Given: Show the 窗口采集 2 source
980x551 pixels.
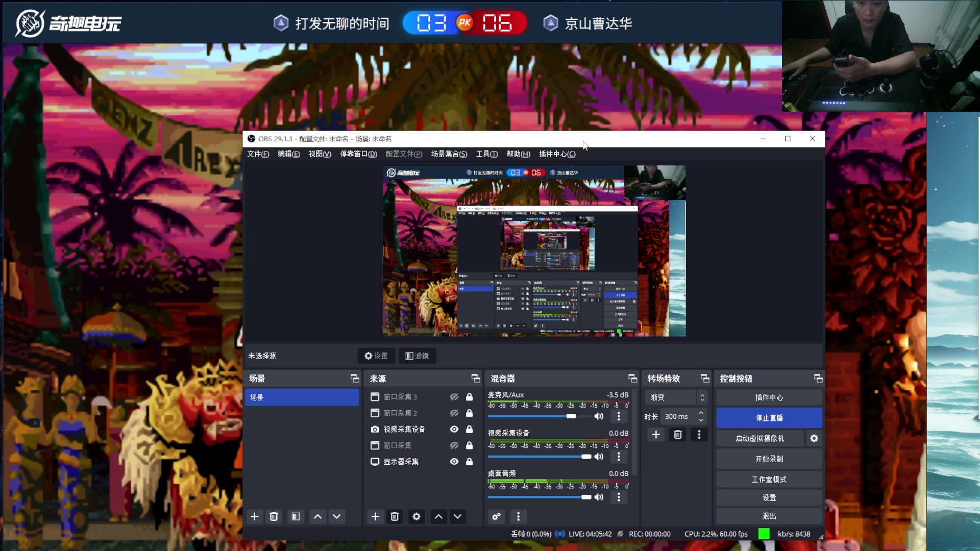Looking at the screenshot, I should (x=454, y=413).
